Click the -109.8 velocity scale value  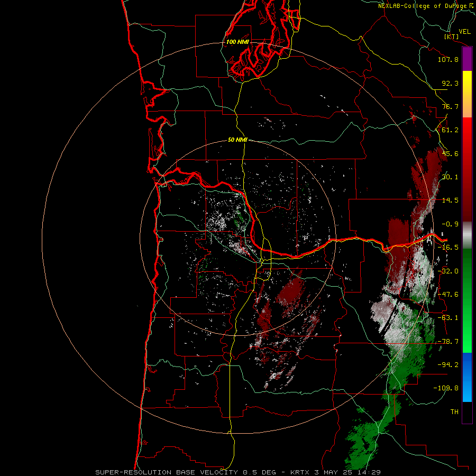point(446,388)
